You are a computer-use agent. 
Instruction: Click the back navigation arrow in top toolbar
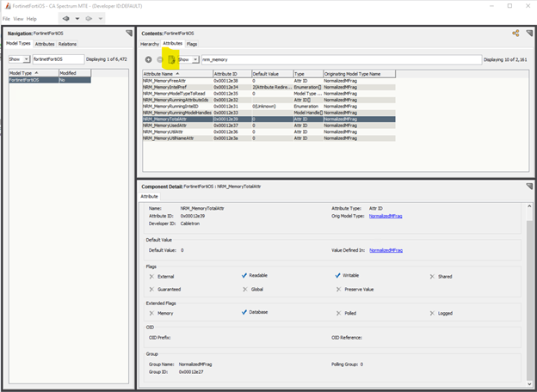click(x=65, y=18)
